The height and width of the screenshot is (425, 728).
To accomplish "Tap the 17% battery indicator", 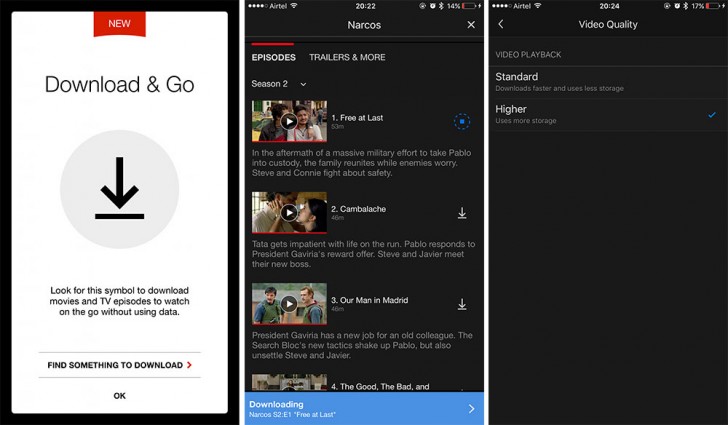I will coord(708,6).
